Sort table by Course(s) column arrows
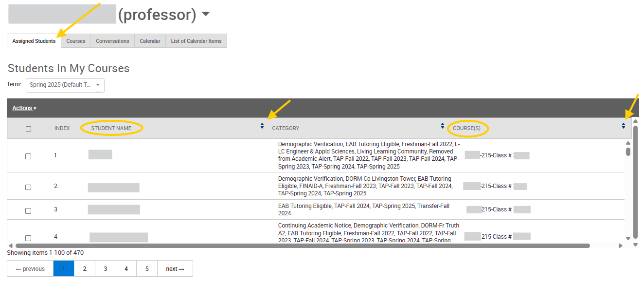This screenshot has height=284, width=644. tap(623, 126)
